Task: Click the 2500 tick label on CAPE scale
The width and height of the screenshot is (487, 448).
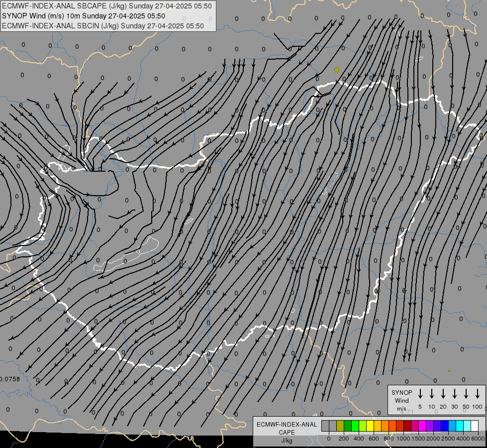Action: click(448, 439)
